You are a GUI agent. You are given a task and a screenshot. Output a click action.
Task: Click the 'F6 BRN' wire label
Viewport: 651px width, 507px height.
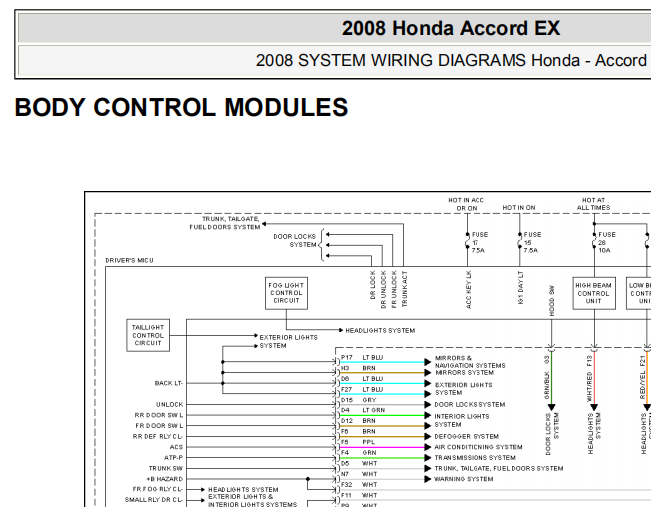[x=358, y=432]
